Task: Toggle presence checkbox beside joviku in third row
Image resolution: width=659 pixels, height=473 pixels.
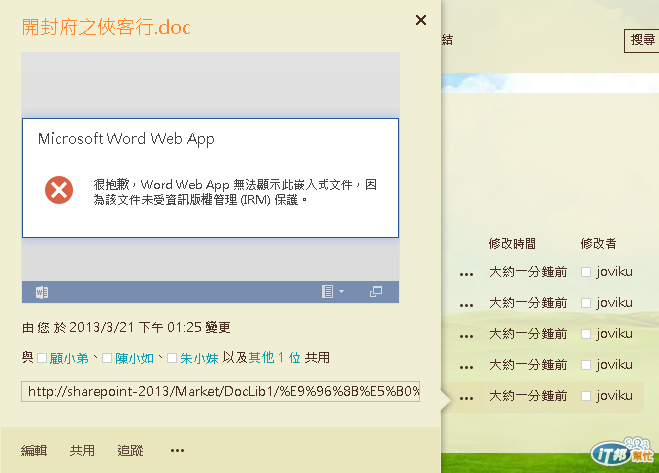Action: click(586, 334)
